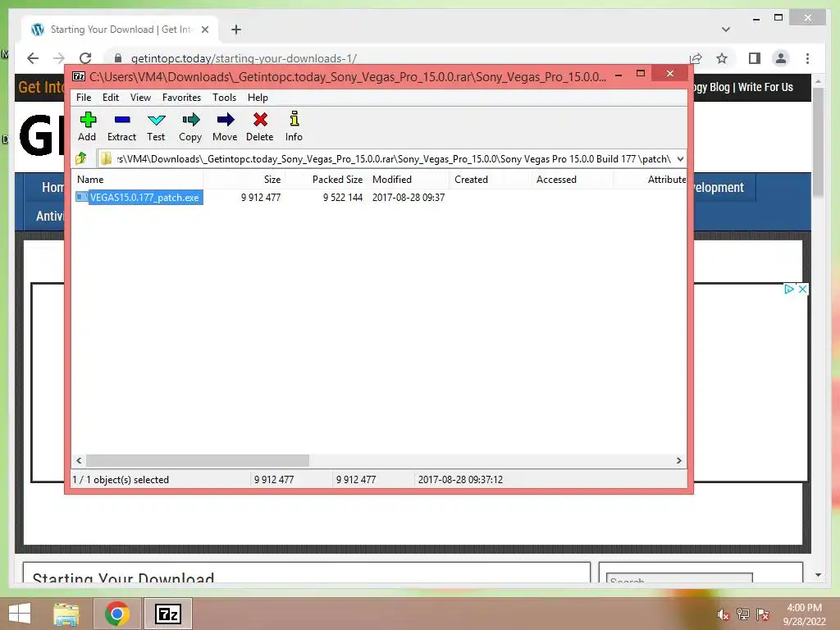Click the Chrome address bar URL
Image resolution: width=840 pixels, height=630 pixels.
[x=244, y=58]
